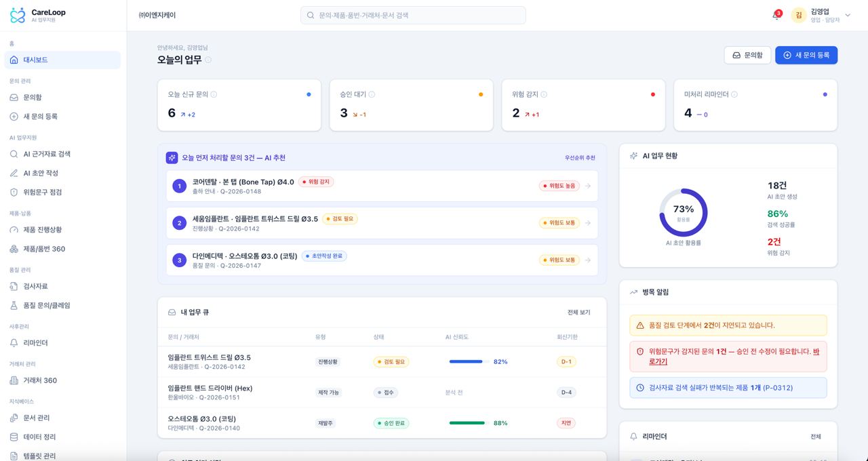Click number 2 badge on 세움임플란트 row
Viewport: 868px width, 461px height.
(x=179, y=223)
